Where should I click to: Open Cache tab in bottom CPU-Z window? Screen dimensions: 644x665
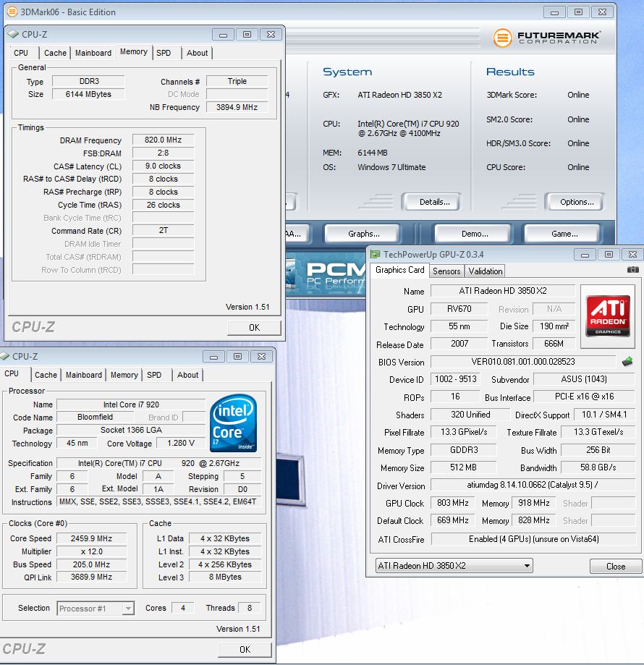pyautogui.click(x=46, y=375)
